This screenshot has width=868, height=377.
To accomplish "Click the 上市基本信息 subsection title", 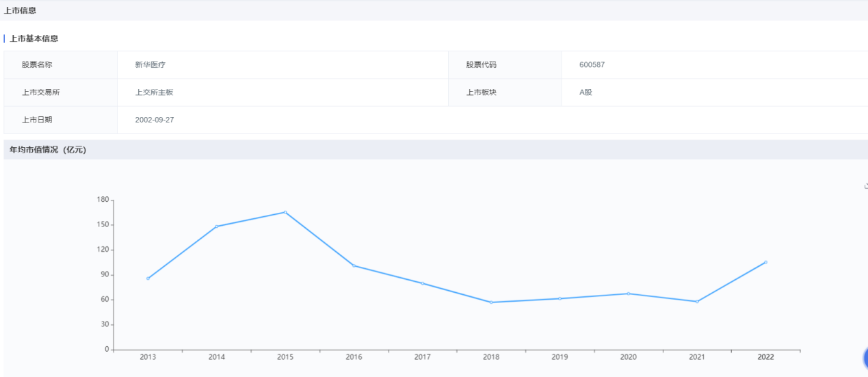I will 34,38.
